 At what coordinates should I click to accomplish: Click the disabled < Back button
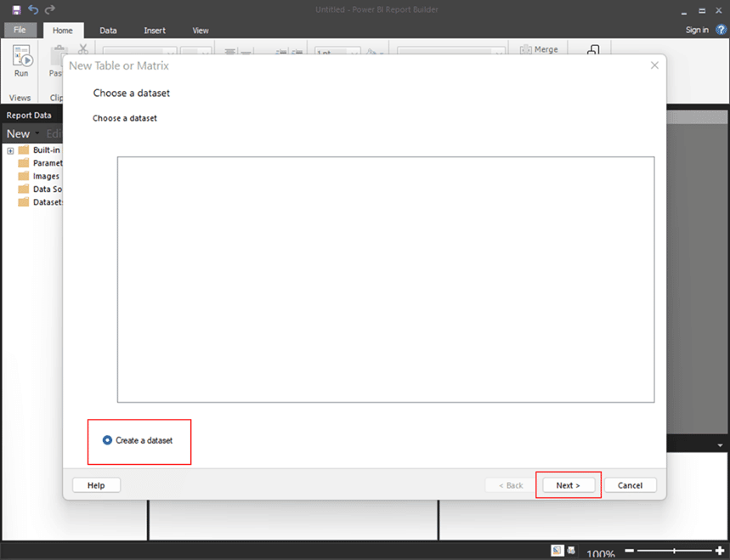tap(512, 485)
